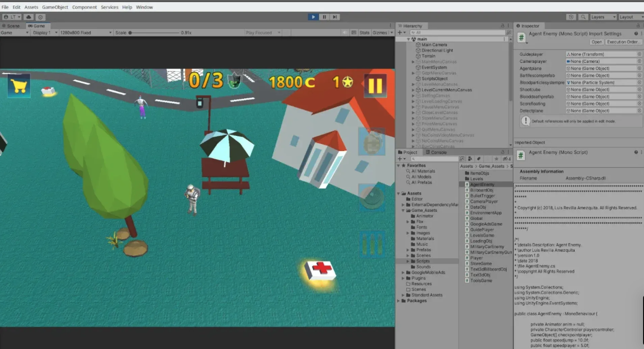The image size is (644, 349).
Task: Click the version control circle icon
Action: click(40, 17)
